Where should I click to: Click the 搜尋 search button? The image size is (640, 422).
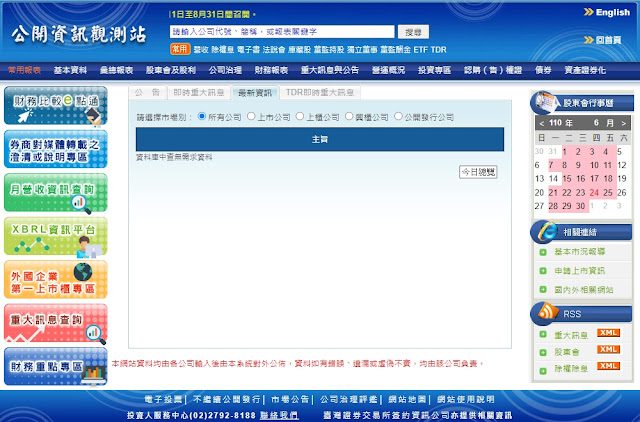tap(413, 32)
